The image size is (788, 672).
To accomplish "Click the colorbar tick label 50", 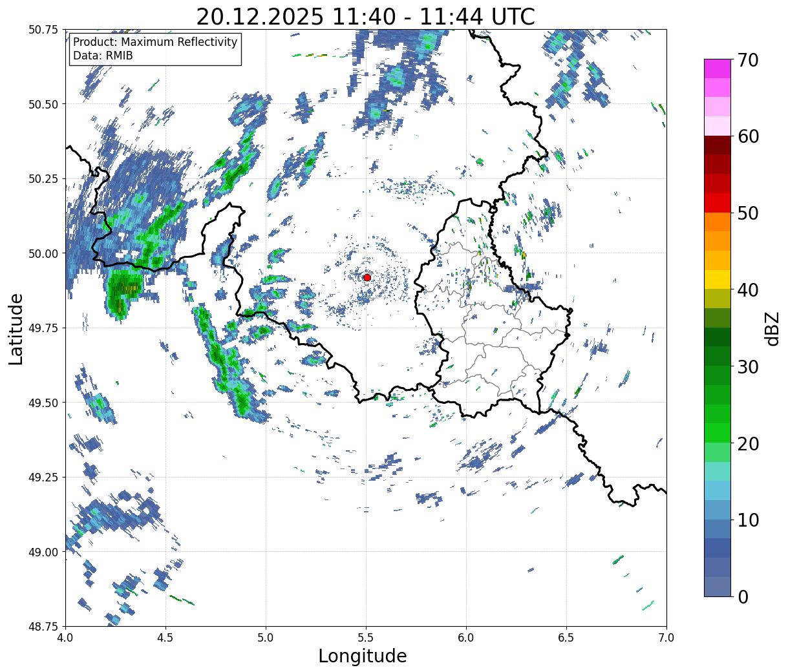I will (747, 213).
